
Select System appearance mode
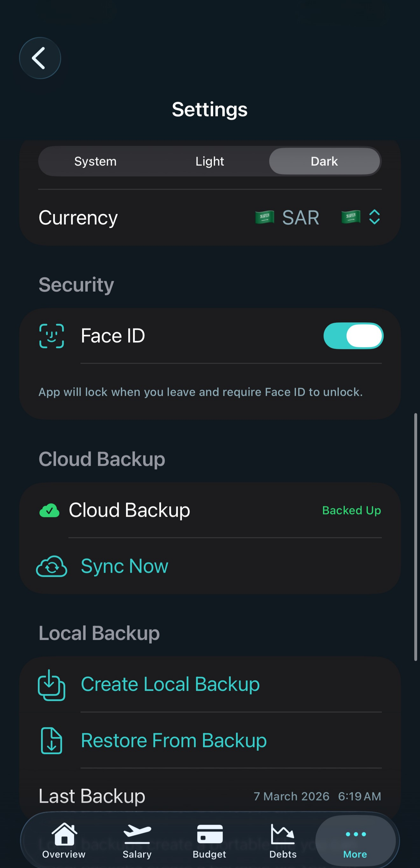(95, 162)
